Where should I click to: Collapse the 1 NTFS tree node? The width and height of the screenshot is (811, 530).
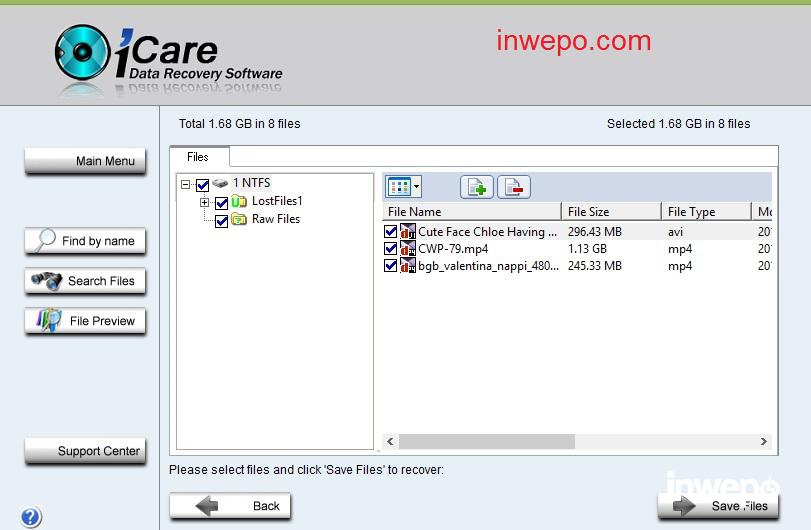click(185, 184)
